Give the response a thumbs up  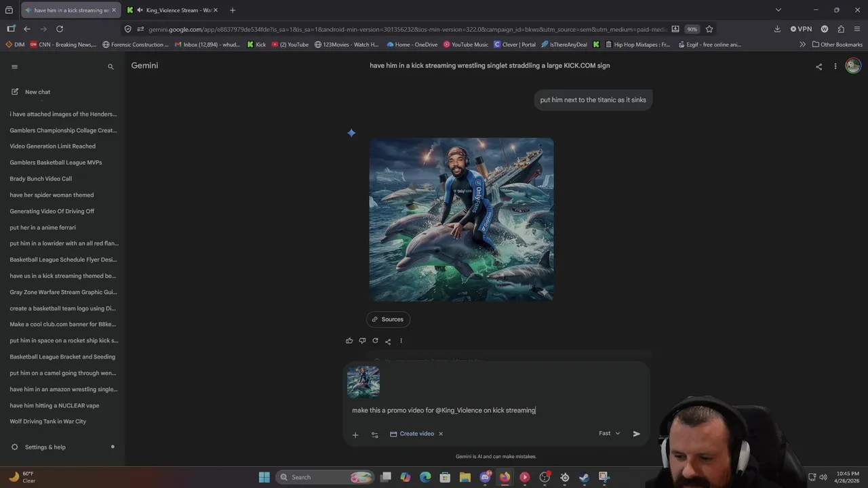click(x=349, y=341)
